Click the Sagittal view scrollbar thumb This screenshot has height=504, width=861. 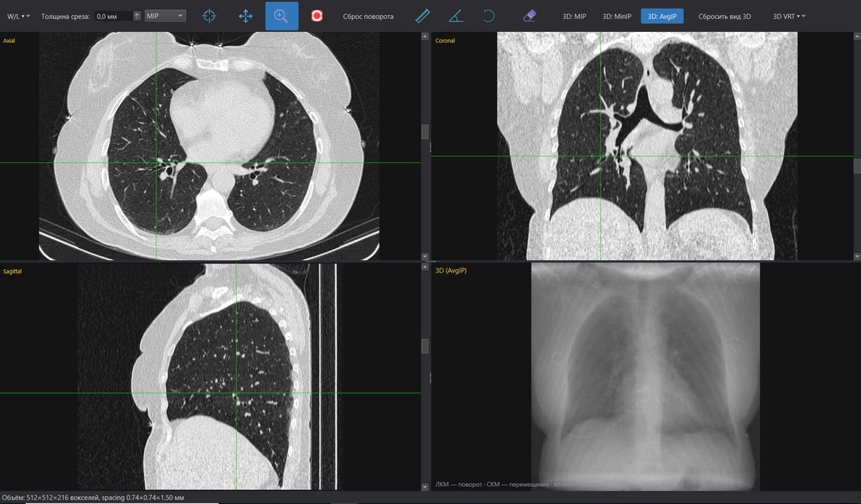pos(424,346)
